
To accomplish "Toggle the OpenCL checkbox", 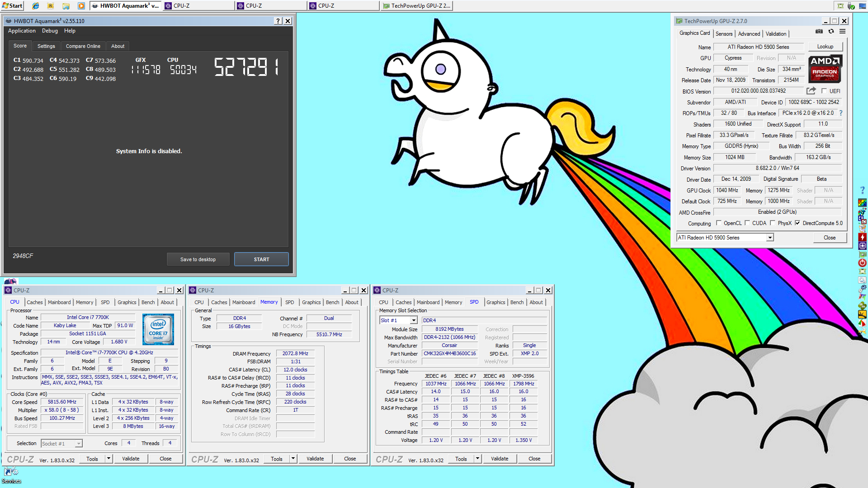I will pyautogui.click(x=718, y=223).
